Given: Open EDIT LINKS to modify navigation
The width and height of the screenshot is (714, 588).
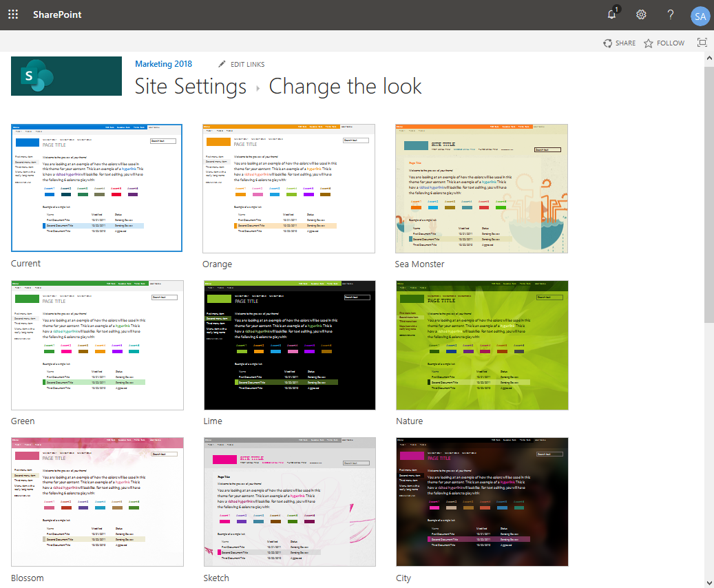Looking at the screenshot, I should click(242, 63).
